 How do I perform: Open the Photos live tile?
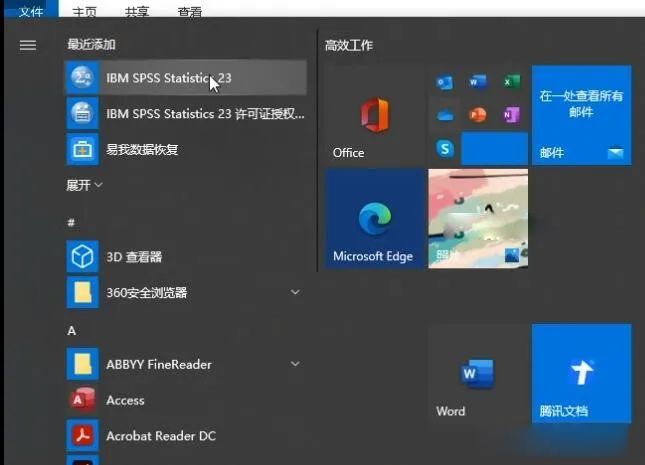tap(478, 219)
